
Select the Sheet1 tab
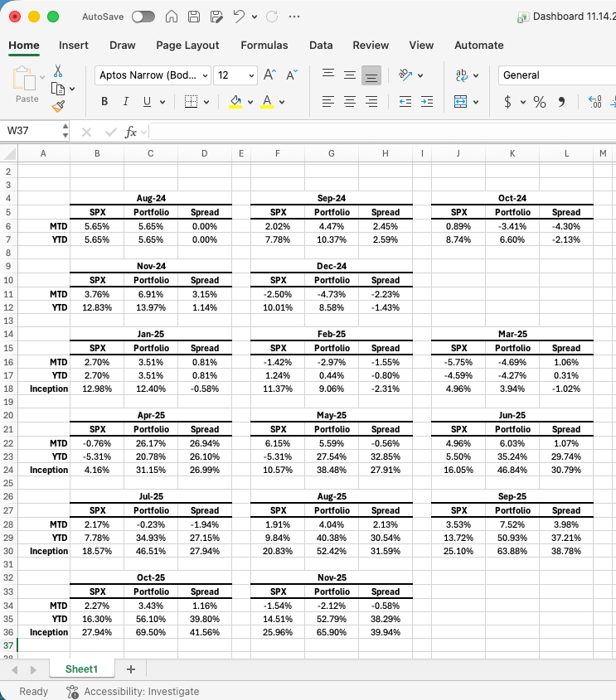click(81, 669)
